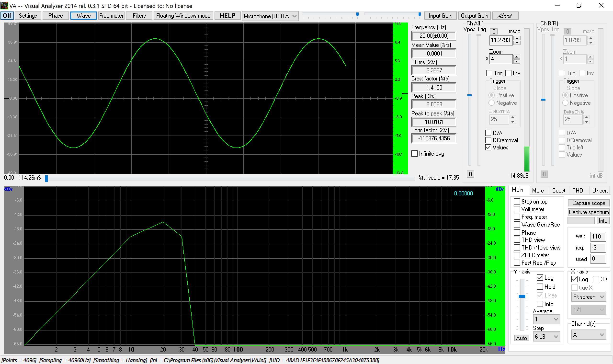Decrease Ch A Zoom value
Viewport: 613px width, 364px height.
point(517,61)
